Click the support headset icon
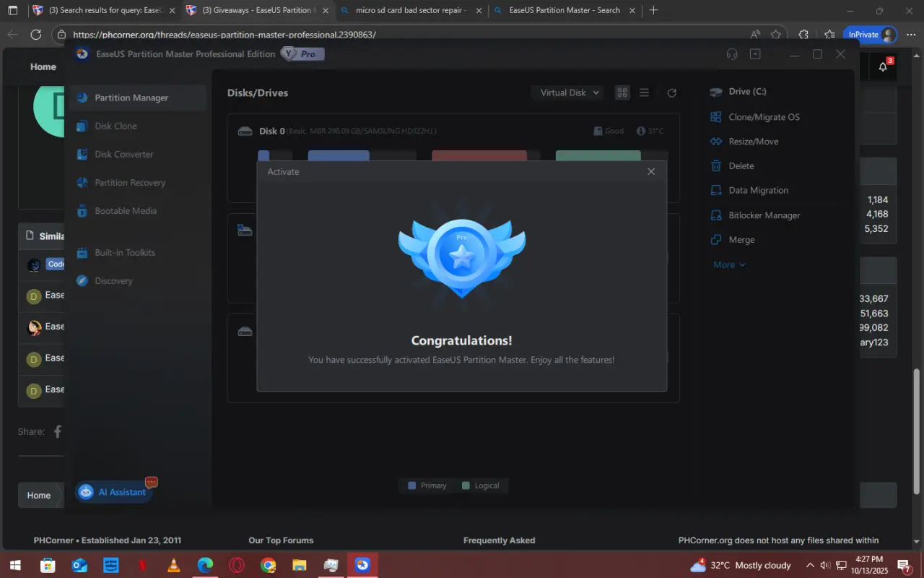Viewport: 924px width, 578px height. 732,54
